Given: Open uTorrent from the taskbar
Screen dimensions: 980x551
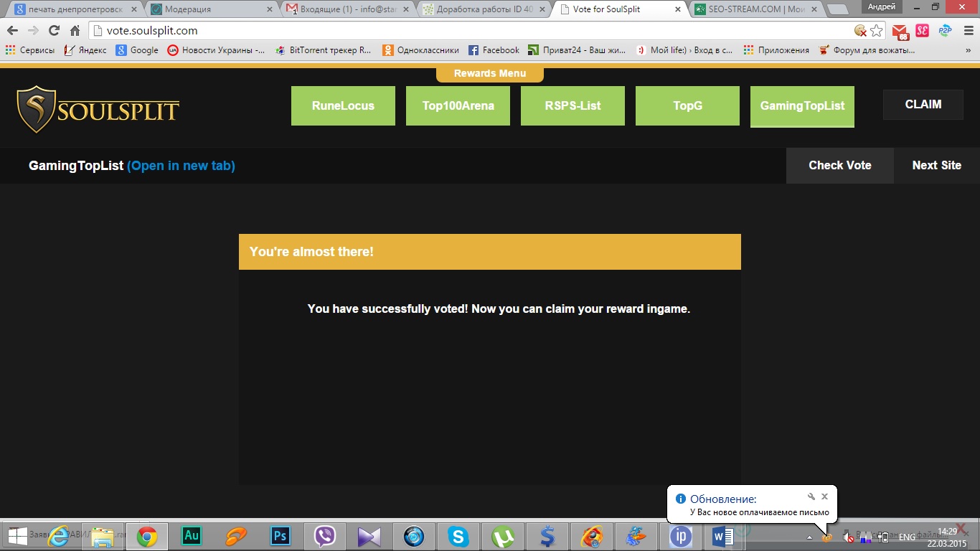Looking at the screenshot, I should 503,536.
